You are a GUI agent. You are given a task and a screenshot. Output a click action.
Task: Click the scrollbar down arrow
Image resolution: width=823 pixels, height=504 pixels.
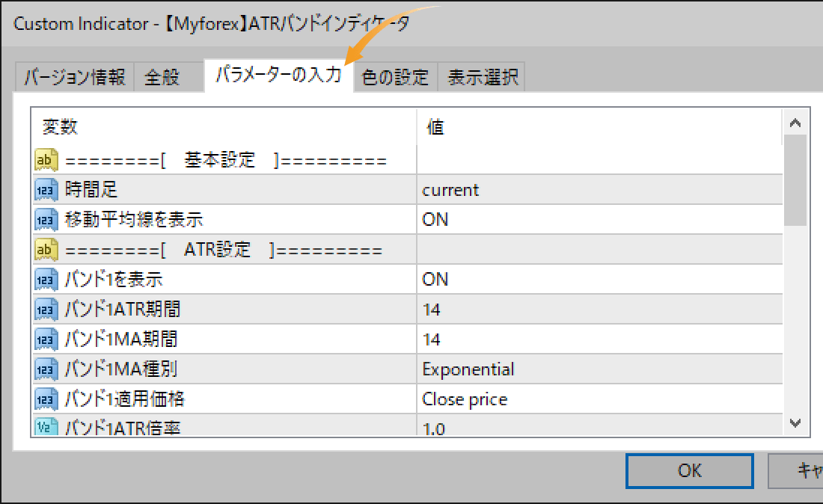click(795, 423)
